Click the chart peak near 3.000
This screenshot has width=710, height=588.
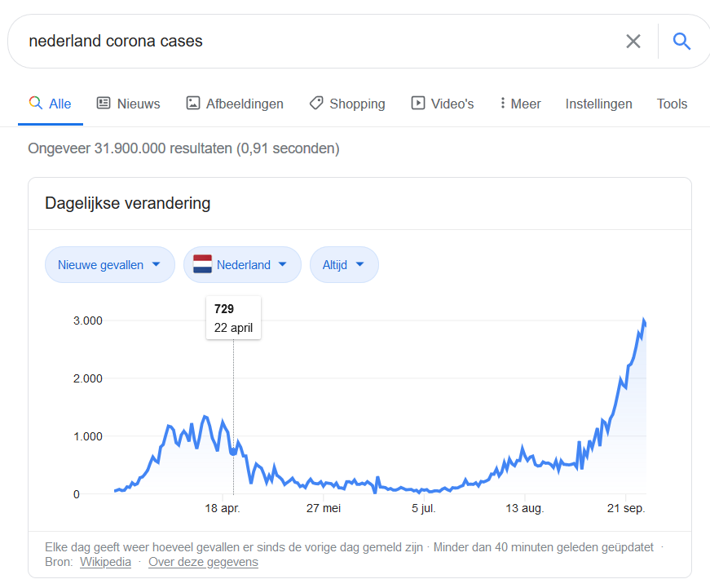pos(644,321)
